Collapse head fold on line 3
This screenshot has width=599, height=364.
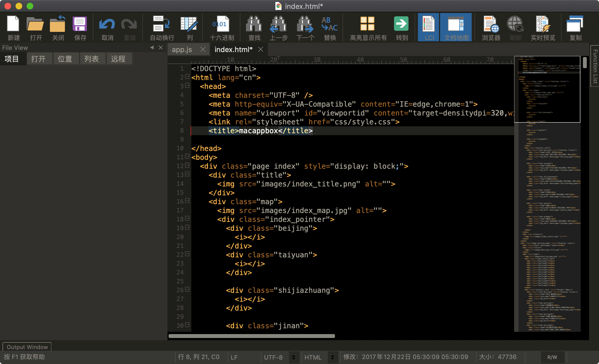[187, 86]
